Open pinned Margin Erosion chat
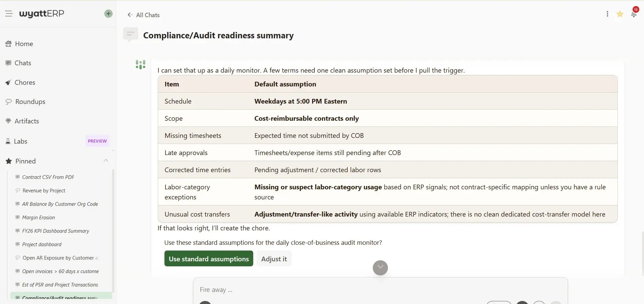Viewport: 644px width, 304px height. [38, 218]
